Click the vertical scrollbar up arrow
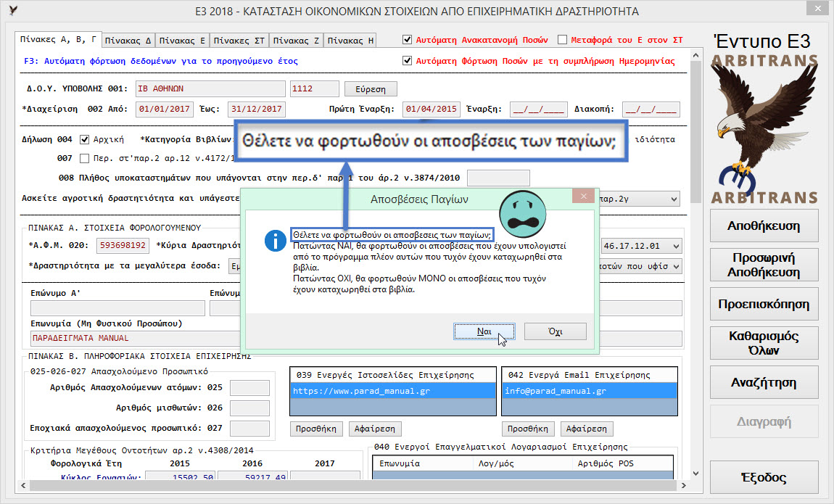Screen dimensions: 834x504 (x=695, y=55)
